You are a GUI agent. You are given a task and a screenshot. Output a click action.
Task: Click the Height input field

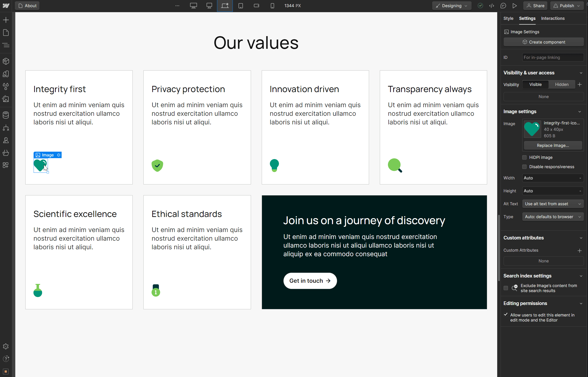click(x=553, y=191)
